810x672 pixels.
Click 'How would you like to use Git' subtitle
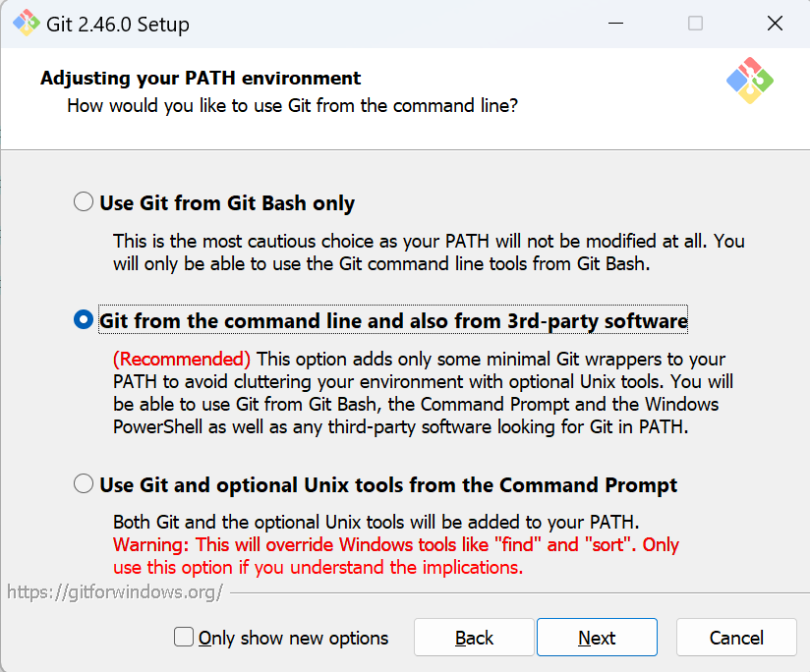pyautogui.click(x=292, y=106)
